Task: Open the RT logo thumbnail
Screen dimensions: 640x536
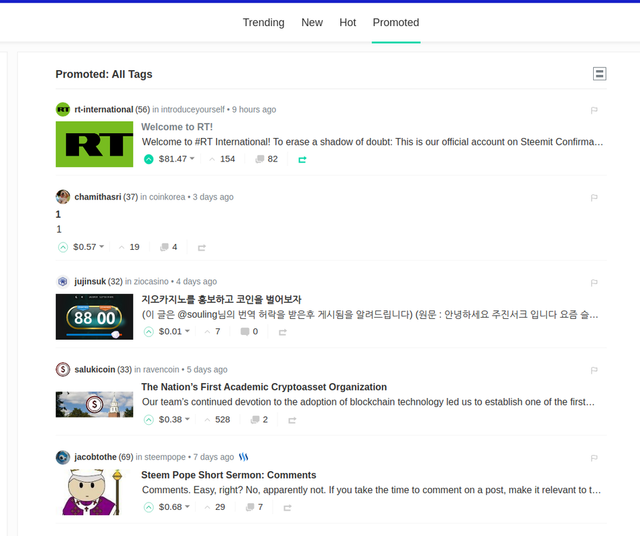Action: click(x=94, y=144)
